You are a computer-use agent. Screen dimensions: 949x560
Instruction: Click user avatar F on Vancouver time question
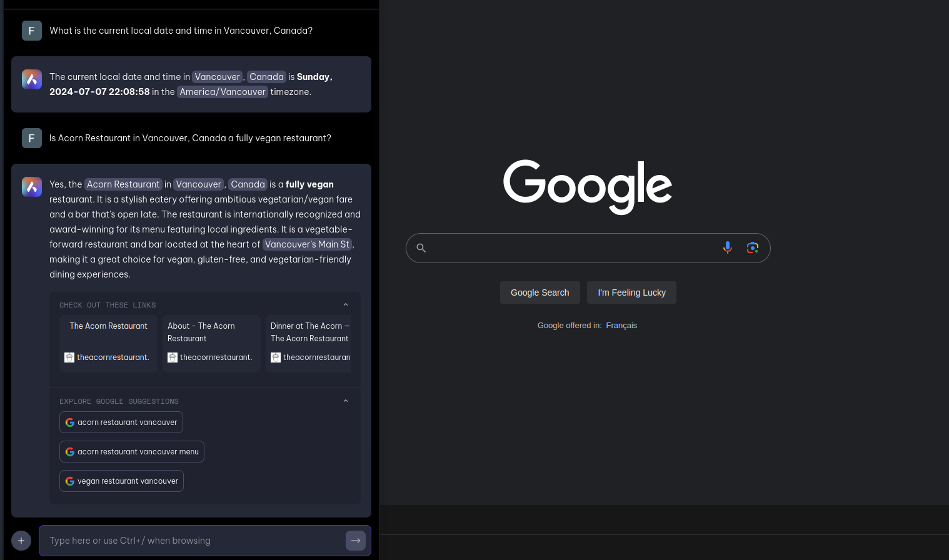(x=32, y=31)
